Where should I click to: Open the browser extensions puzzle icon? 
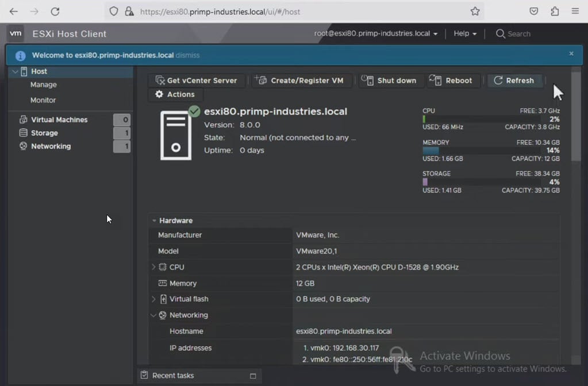tap(555, 12)
